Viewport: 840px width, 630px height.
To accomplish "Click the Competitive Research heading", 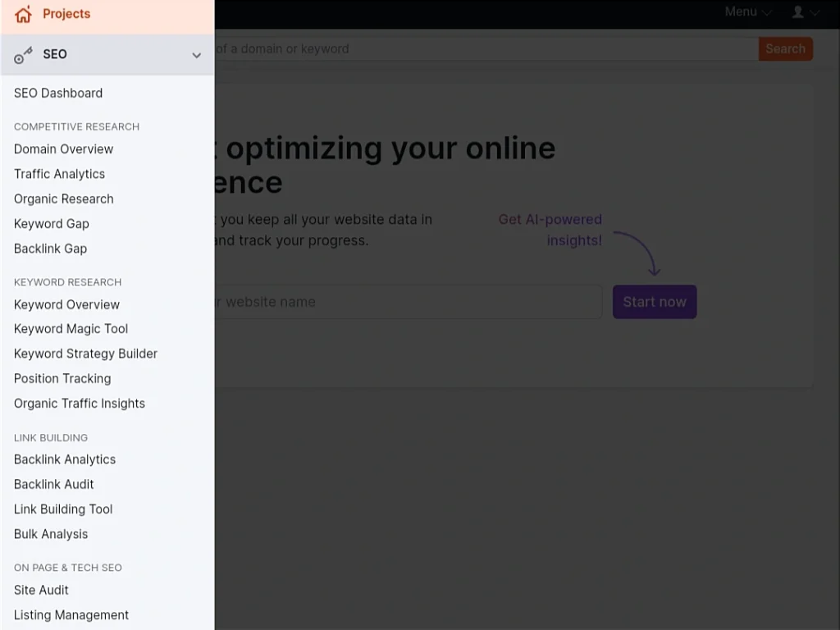I will point(76,127).
